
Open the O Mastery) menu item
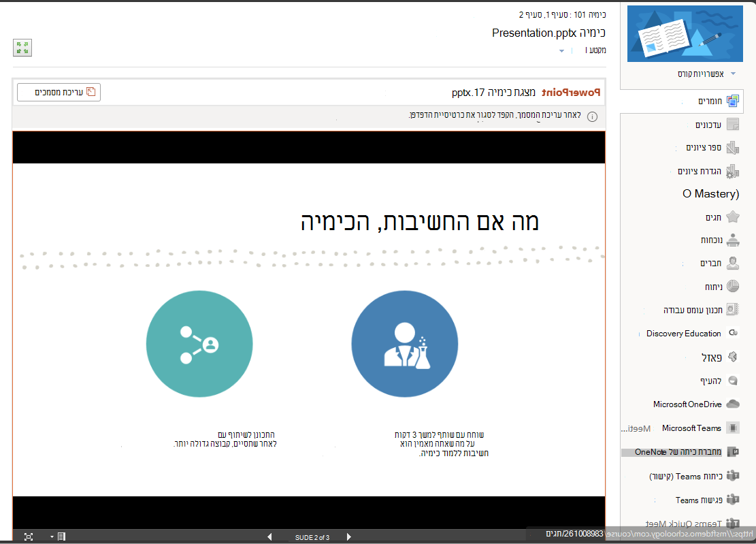(710, 194)
